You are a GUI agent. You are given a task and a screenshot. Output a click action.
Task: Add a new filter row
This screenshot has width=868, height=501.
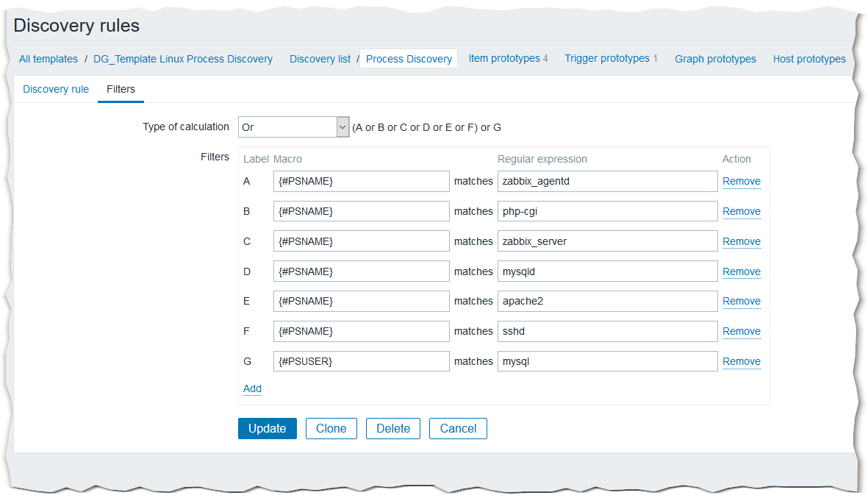pos(252,388)
